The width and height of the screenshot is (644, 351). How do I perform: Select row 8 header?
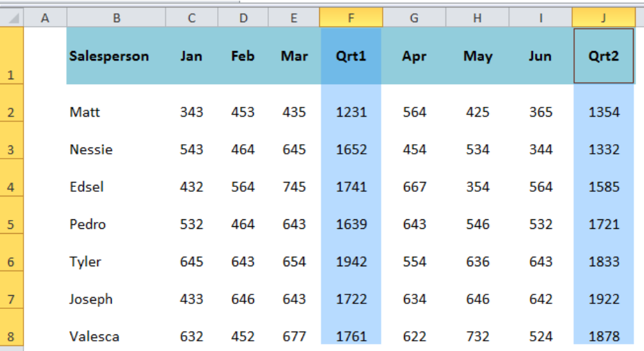(12, 327)
